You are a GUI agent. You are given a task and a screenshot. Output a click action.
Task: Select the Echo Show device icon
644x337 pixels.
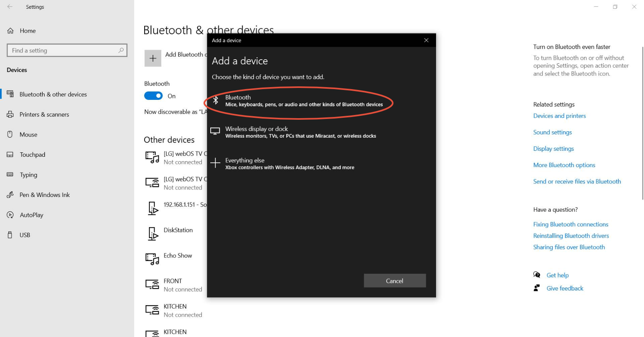152,259
